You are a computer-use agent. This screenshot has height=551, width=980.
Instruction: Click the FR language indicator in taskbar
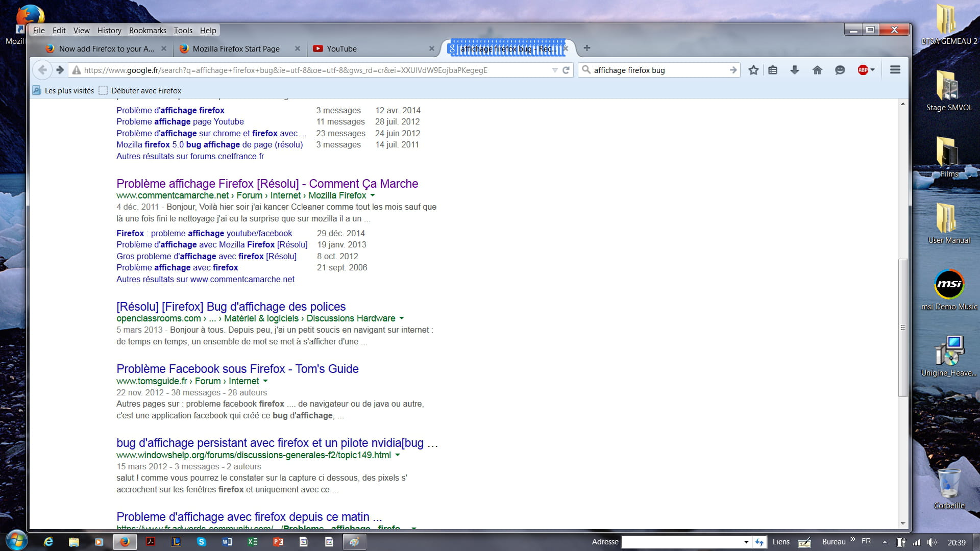point(866,541)
